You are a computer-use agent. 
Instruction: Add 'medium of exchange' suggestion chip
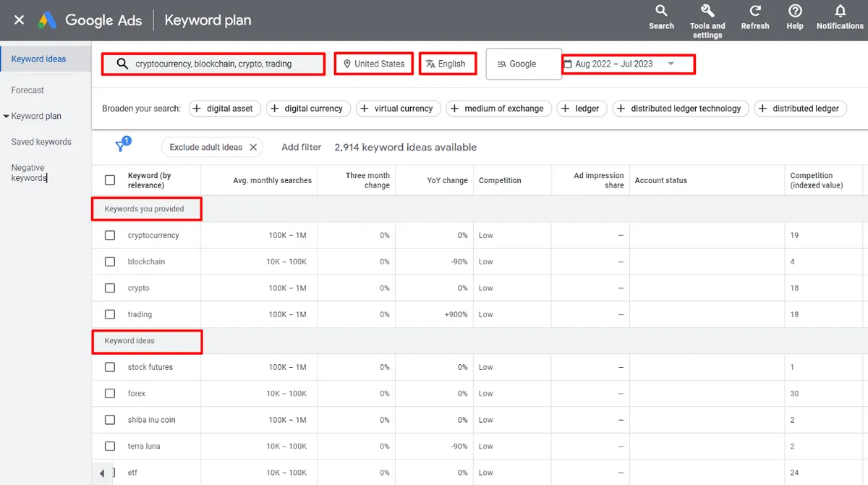[x=498, y=109]
